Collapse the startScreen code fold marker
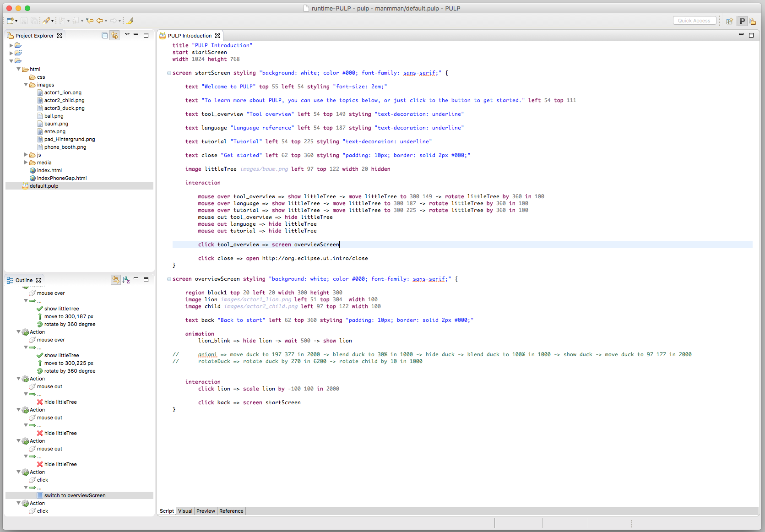 coord(169,73)
